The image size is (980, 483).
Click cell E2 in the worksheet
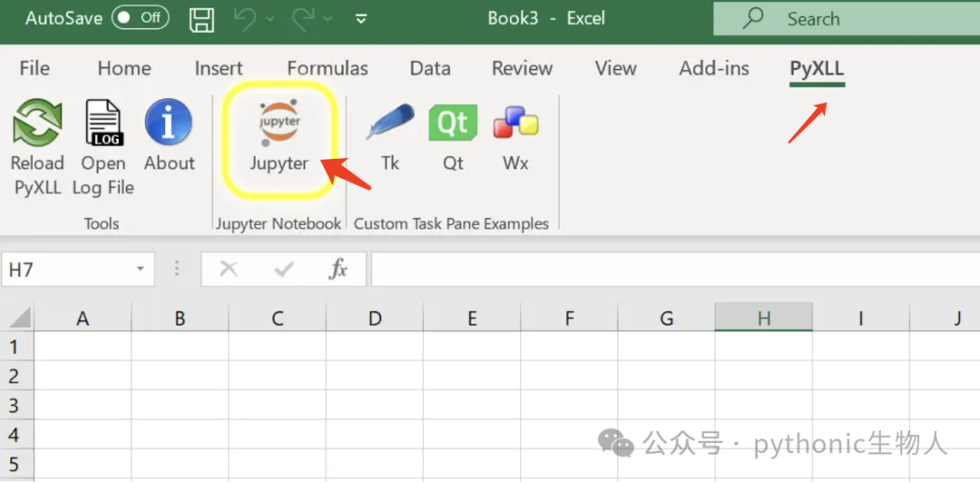(x=472, y=375)
